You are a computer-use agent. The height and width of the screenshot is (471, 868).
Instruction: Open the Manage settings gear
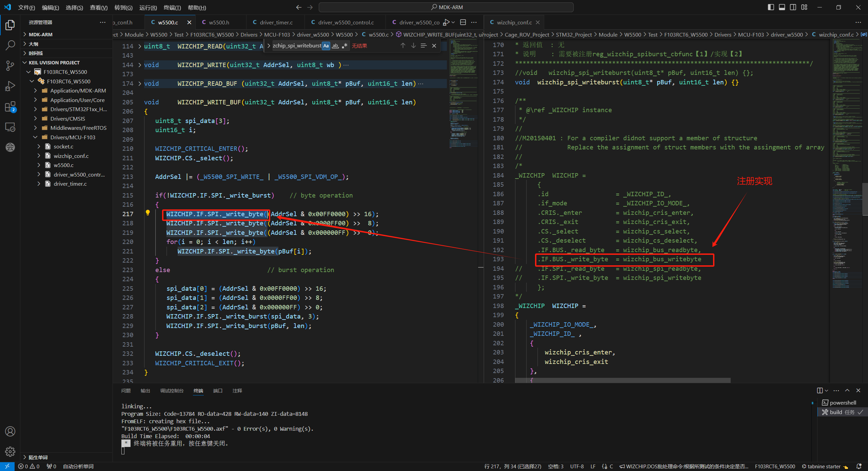[10, 451]
